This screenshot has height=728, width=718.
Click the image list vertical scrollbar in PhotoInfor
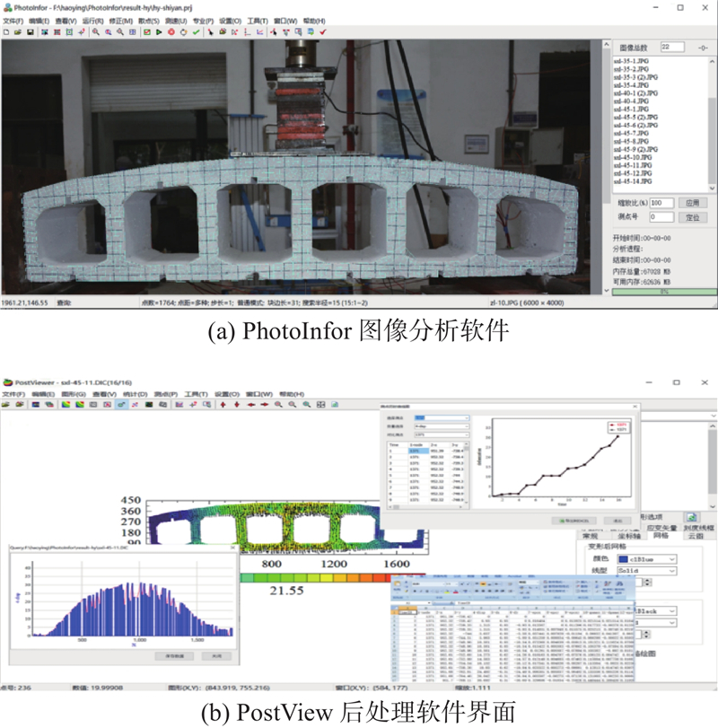click(x=713, y=125)
